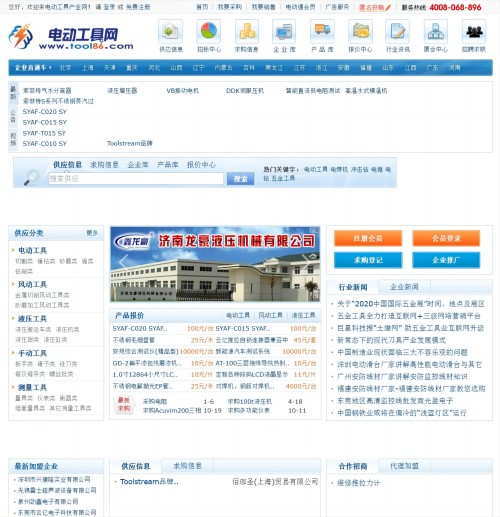Click the blue 求购登记 button
Image resolution: width=500 pixels, height=517 pixels.
[x=368, y=260]
